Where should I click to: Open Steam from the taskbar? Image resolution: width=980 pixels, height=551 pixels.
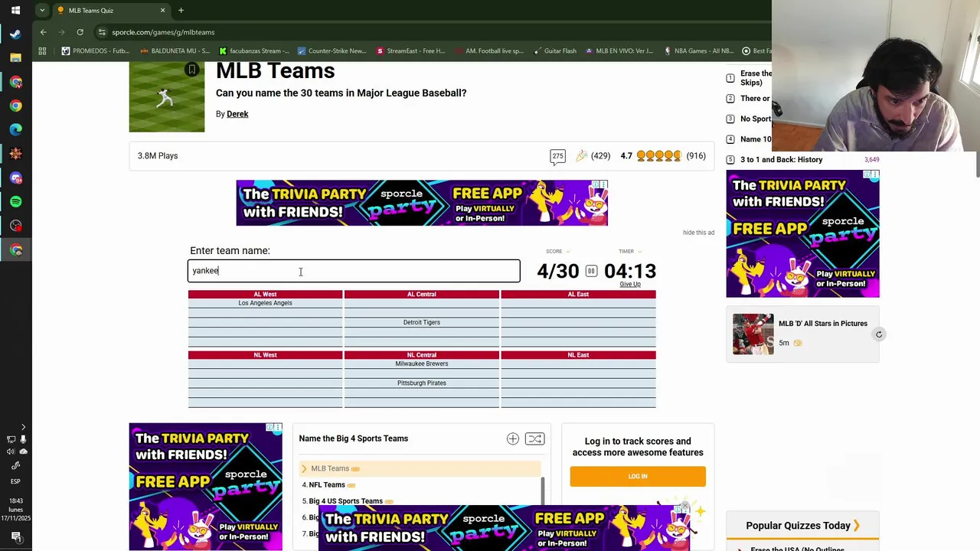click(15, 34)
